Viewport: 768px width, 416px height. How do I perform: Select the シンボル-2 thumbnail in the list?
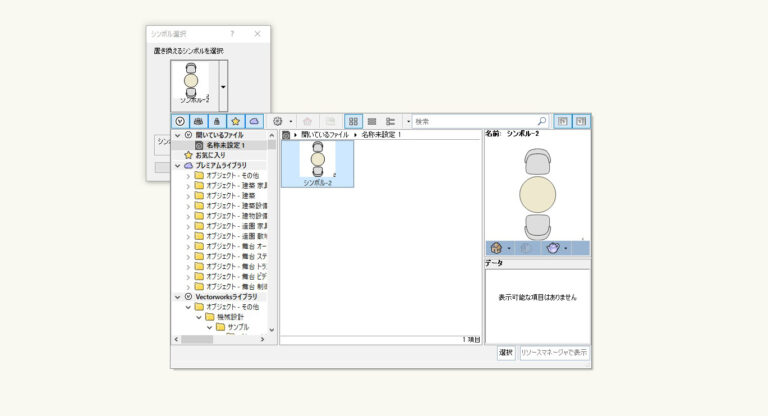click(x=317, y=163)
